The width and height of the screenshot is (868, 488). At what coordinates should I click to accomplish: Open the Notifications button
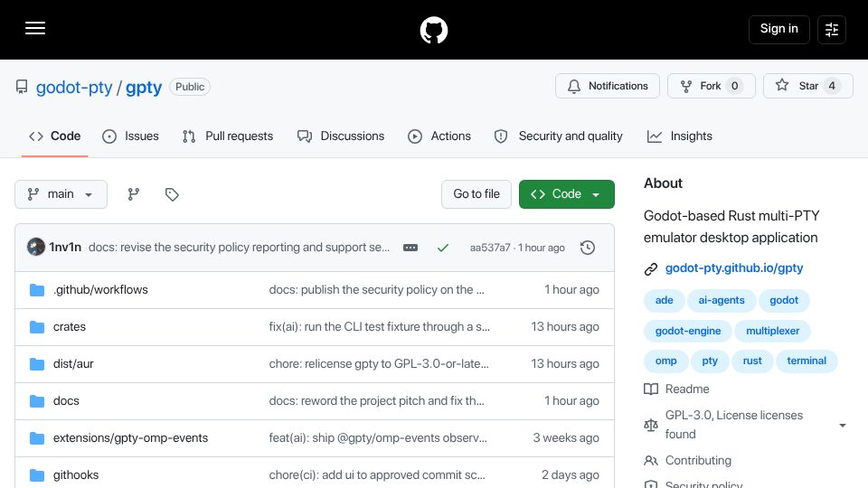tap(608, 86)
